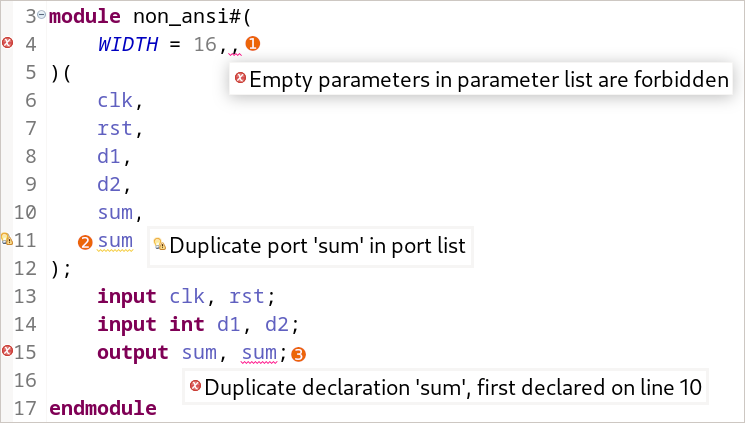Viewport: 745px width, 423px height.
Task: Click the 'output' keyword on line 15
Action: click(x=133, y=353)
